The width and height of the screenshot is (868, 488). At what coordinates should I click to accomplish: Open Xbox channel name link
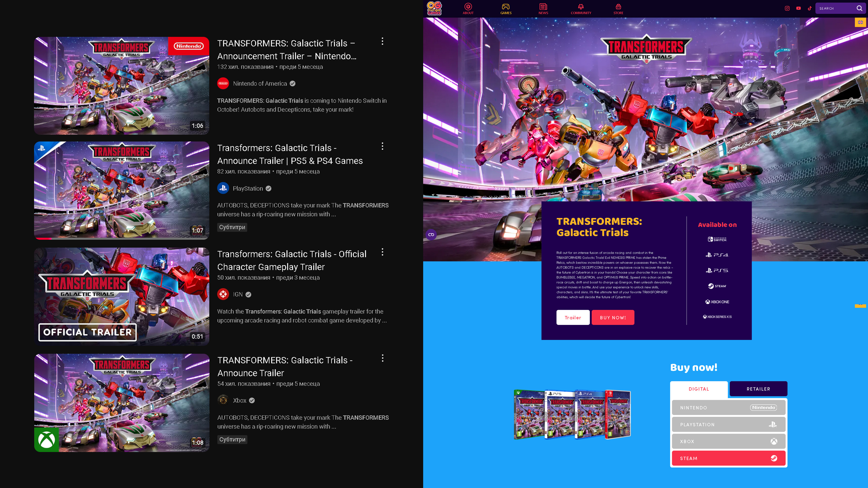pyautogui.click(x=240, y=400)
